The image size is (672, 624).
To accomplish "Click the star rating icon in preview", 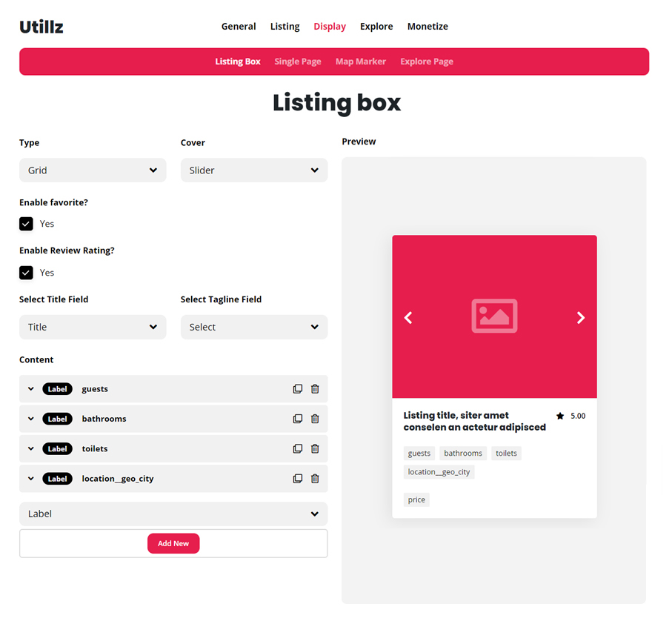I will tap(560, 416).
